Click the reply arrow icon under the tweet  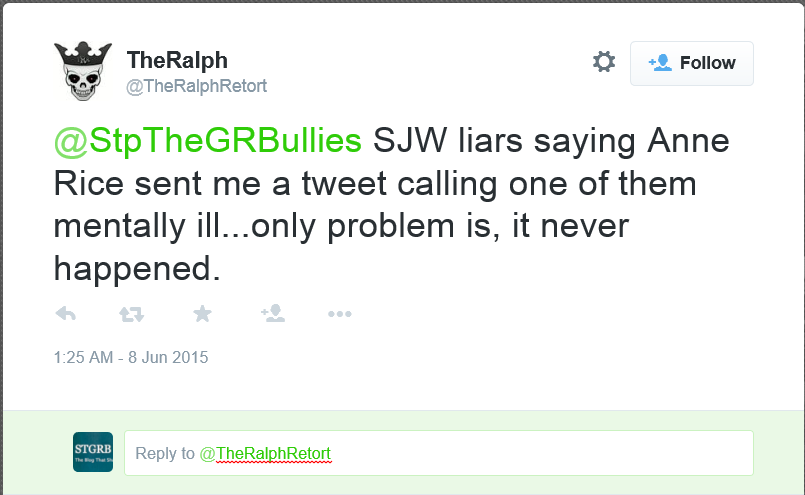tap(66, 314)
